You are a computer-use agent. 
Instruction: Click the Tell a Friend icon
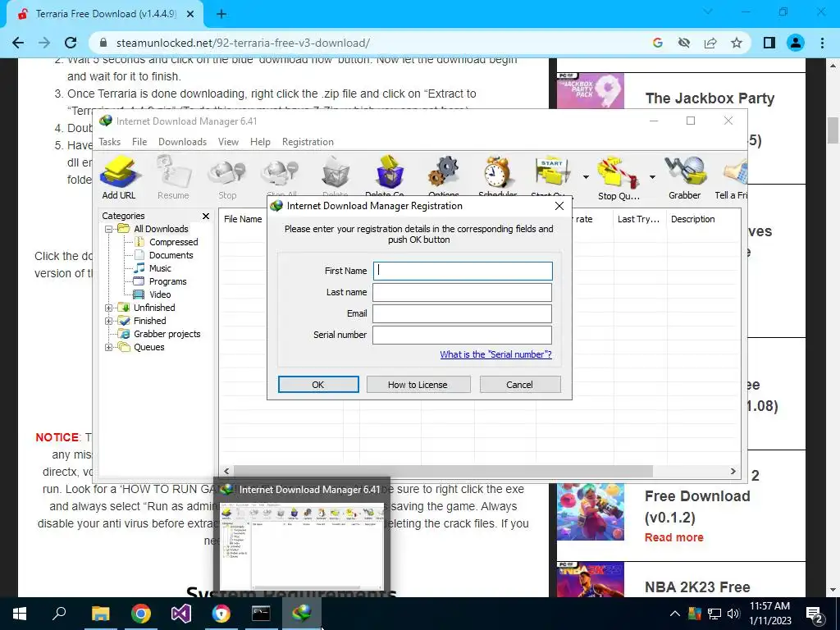point(732,177)
